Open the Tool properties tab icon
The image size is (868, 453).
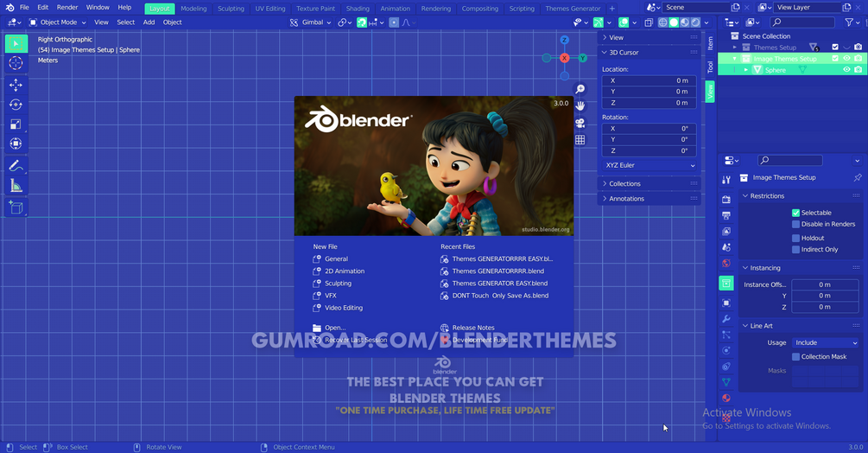click(x=726, y=180)
